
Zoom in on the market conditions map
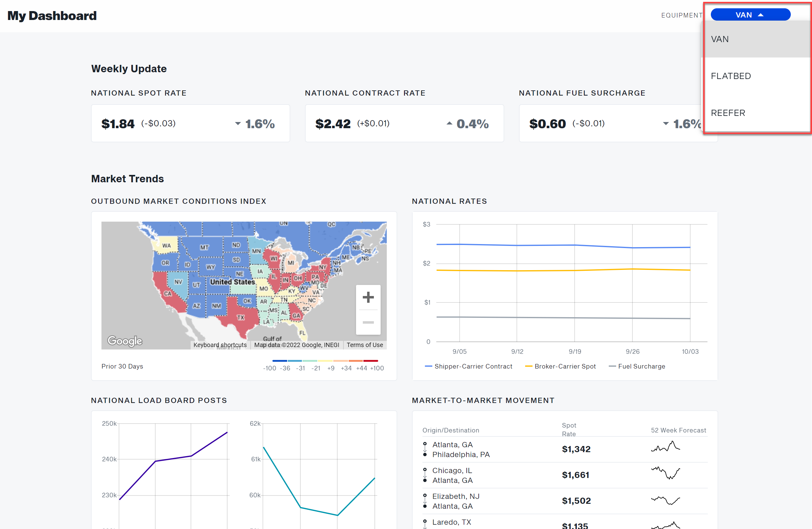click(368, 297)
